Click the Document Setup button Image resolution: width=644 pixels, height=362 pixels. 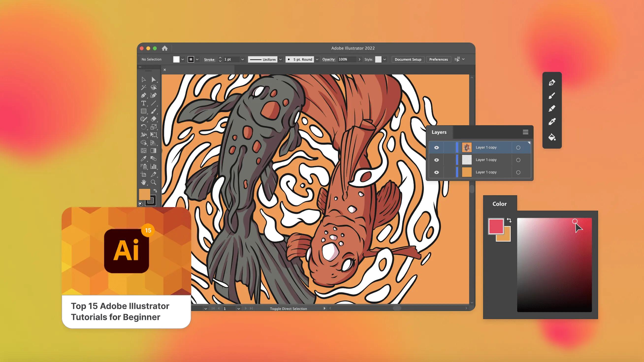408,59
